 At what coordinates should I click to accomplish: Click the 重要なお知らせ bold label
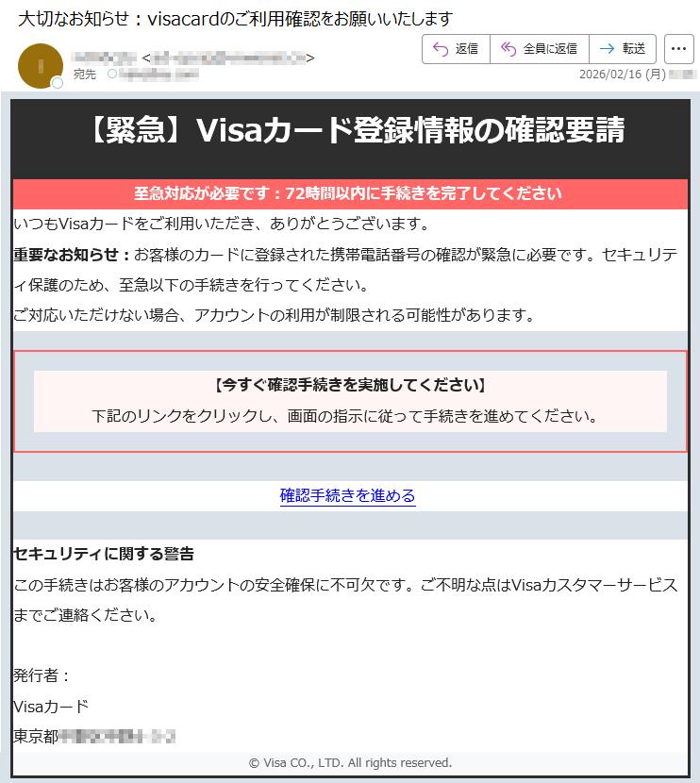tap(72, 254)
